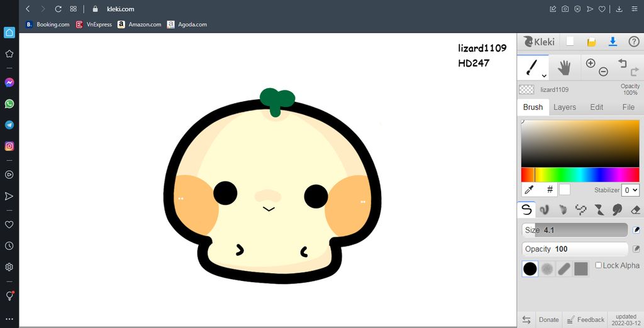The height and width of the screenshot is (328, 644).
Task: Toggle pressure sensitivity for Size
Action: click(636, 231)
